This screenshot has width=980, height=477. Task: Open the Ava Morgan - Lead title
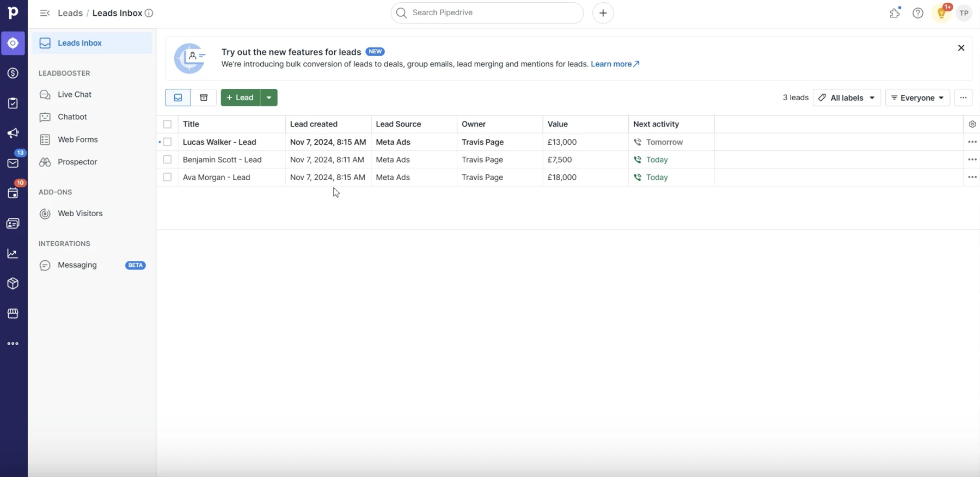click(x=217, y=178)
